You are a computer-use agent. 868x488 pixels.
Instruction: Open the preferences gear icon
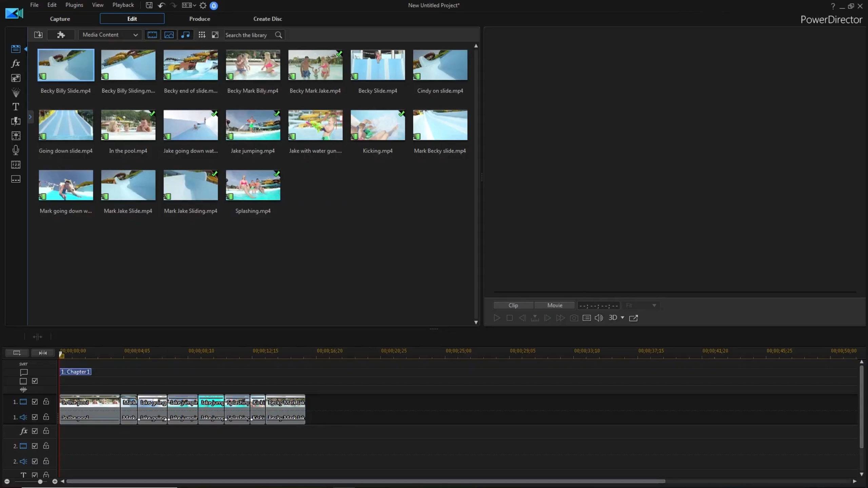(x=203, y=5)
